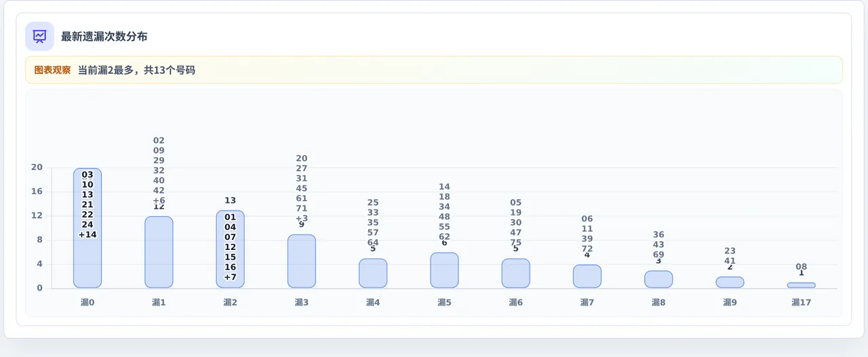Image resolution: width=868 pixels, height=357 pixels.
Task: Click the 漏8 bar
Action: click(x=658, y=279)
